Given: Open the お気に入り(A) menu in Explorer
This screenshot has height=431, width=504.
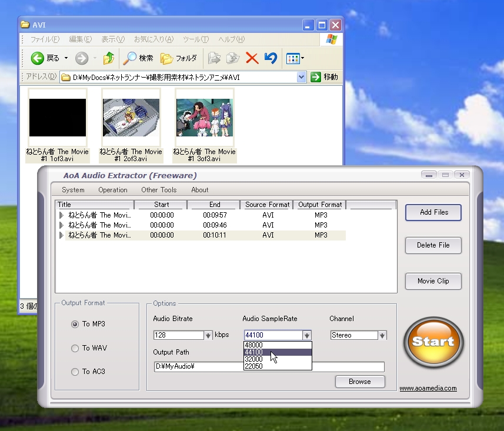Looking at the screenshot, I should tap(153, 39).
